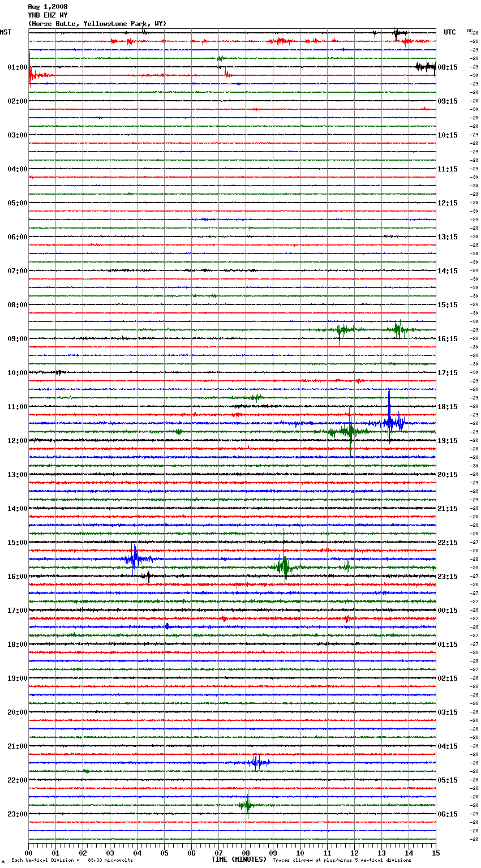Viewport: 481px width, 868px height.
Task: Click the tall blue spike event after 11:00 MST
Action: 390,417
